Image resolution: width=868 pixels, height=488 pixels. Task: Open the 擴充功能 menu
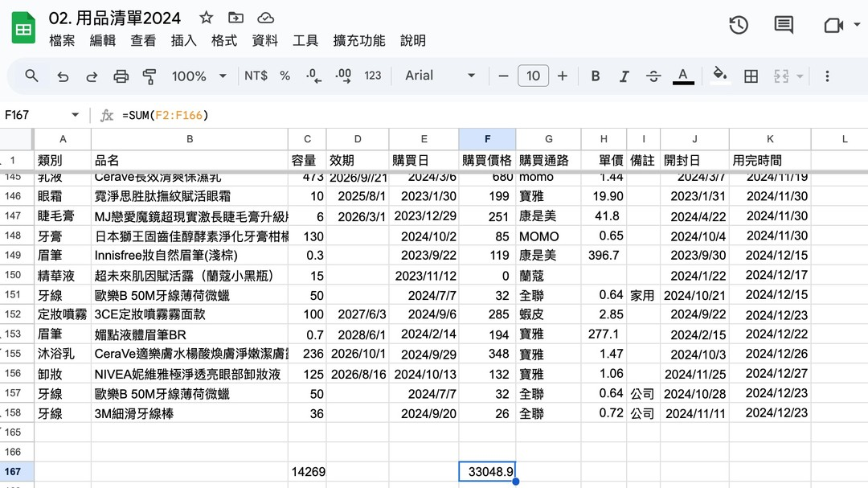coord(358,40)
